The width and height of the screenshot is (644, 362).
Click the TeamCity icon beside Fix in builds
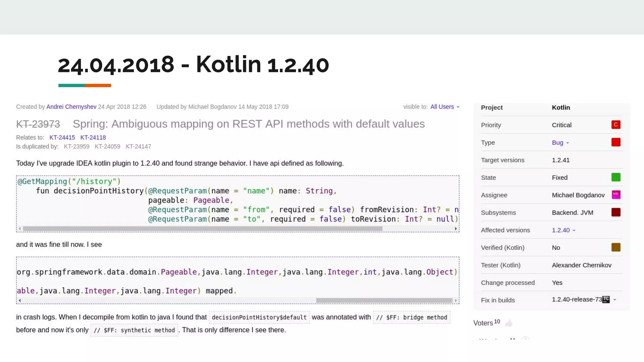coord(606,299)
